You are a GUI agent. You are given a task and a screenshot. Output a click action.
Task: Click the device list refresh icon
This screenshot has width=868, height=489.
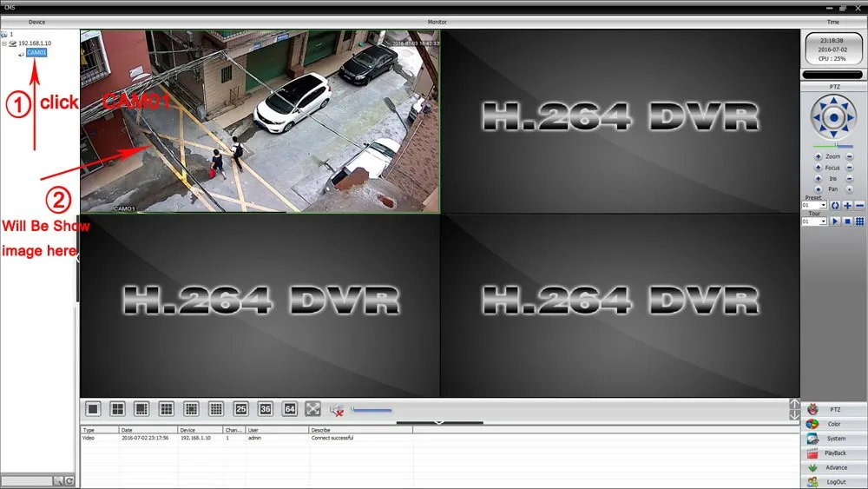click(69, 480)
